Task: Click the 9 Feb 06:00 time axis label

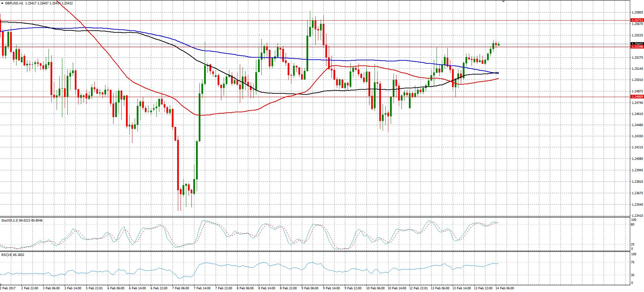Action: click(x=310, y=288)
